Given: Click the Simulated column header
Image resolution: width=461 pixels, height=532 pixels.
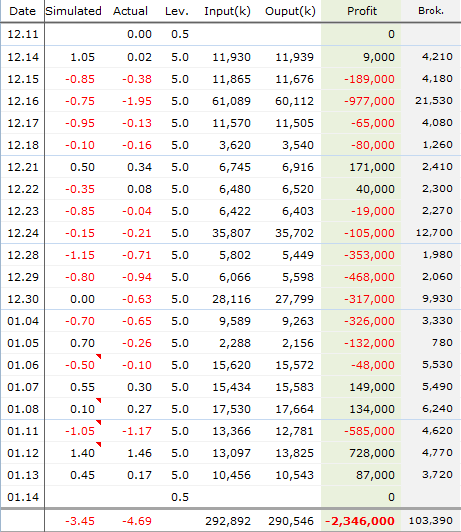Looking at the screenshot, I should tap(74, 11).
